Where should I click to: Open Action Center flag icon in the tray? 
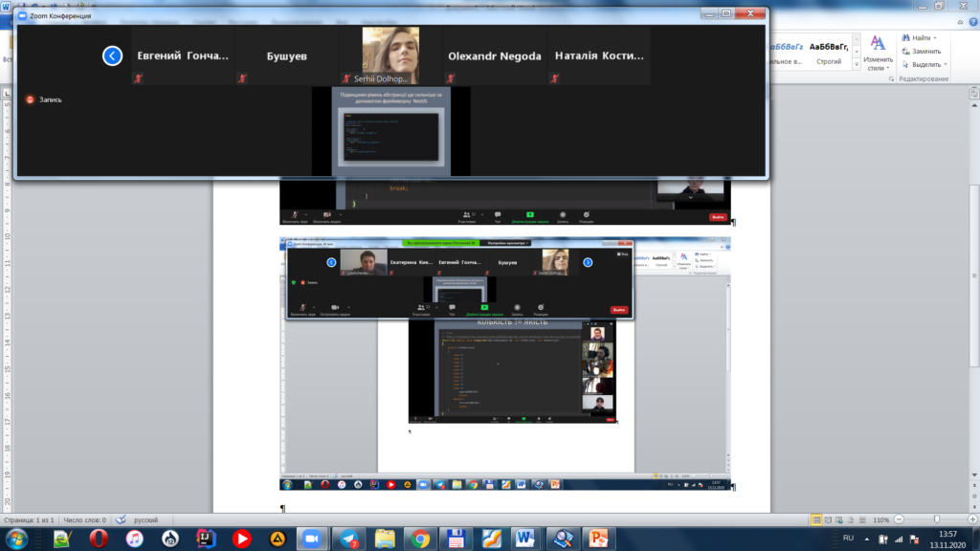(x=914, y=539)
